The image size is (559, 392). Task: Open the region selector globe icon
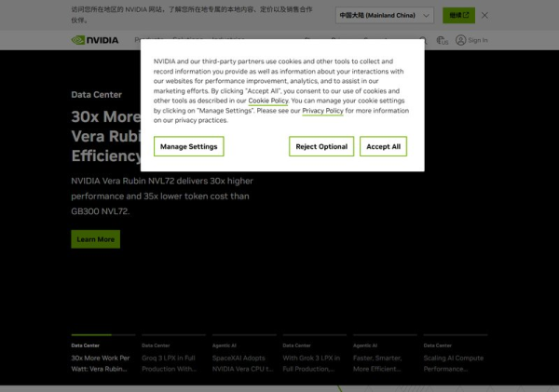(442, 40)
